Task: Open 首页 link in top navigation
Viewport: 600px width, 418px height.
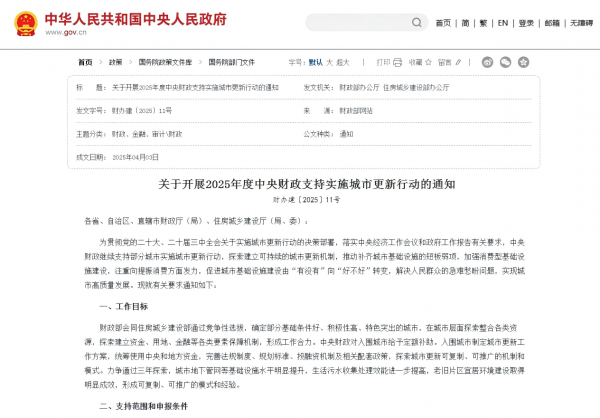Action: point(443,23)
